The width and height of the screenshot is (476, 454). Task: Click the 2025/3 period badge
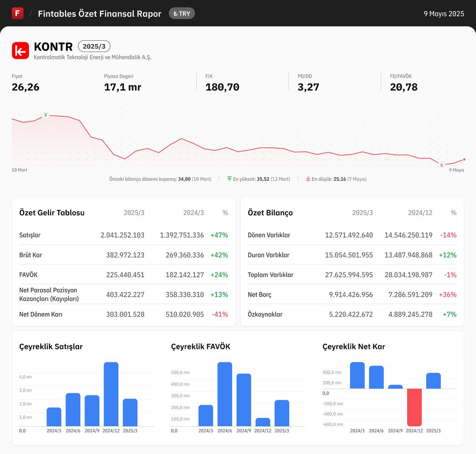(x=94, y=46)
